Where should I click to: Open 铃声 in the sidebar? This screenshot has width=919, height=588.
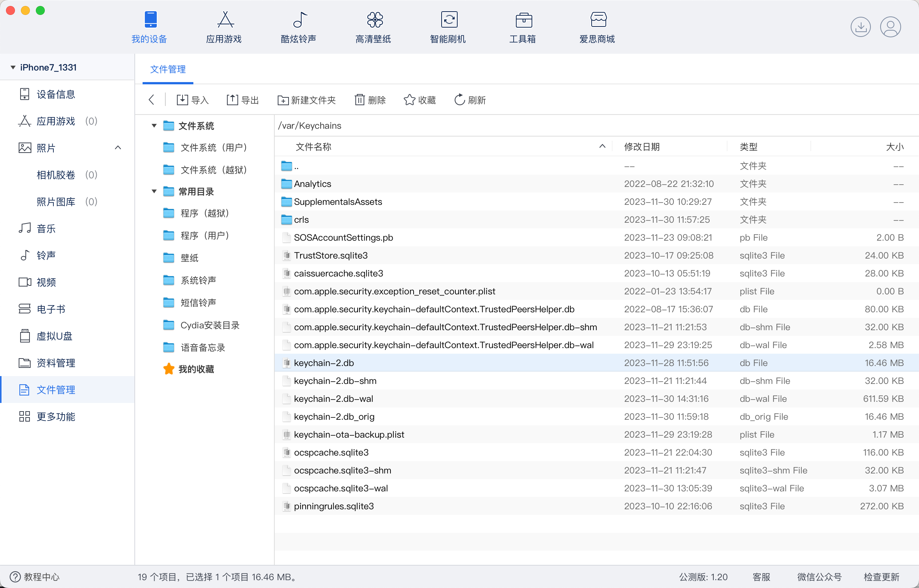(67, 255)
